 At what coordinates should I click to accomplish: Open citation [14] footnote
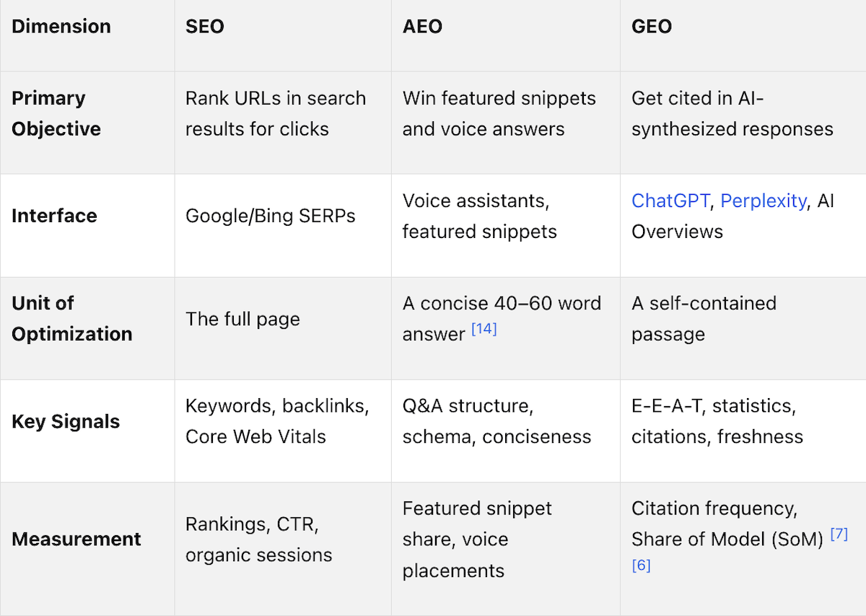484,330
